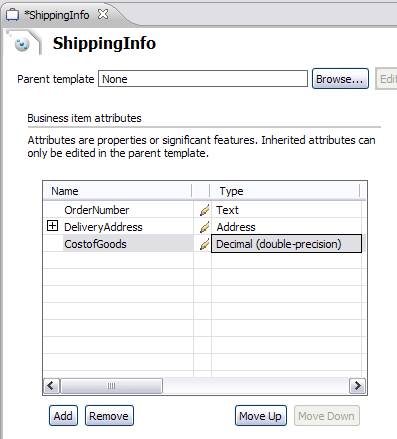The height and width of the screenshot is (439, 397).
Task: Click the Parent template field
Action: [x=203, y=79]
